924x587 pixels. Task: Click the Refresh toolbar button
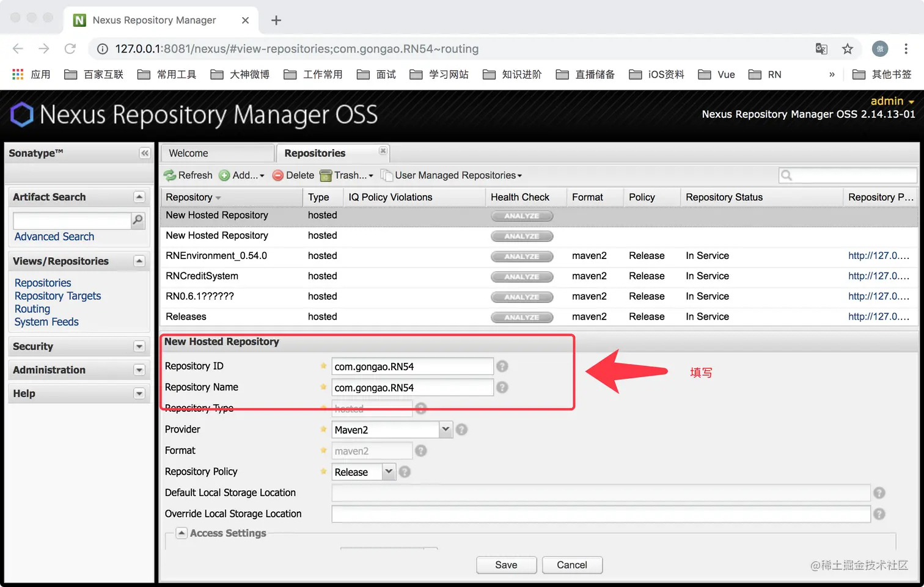coord(188,175)
